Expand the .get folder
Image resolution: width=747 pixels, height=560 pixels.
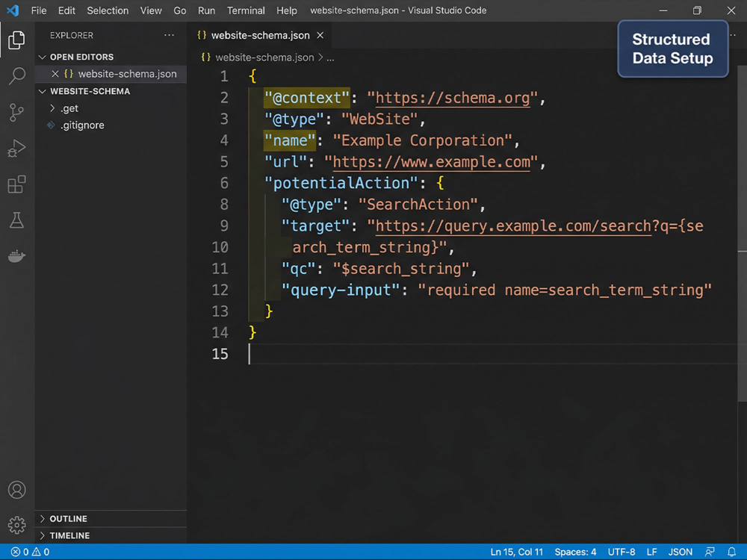(x=52, y=108)
